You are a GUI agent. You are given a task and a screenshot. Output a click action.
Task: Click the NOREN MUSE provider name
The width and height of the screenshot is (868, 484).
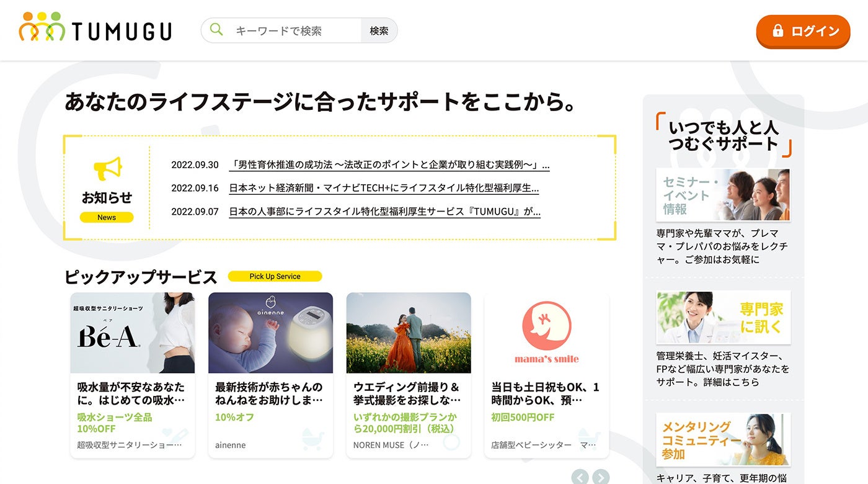tap(391, 445)
